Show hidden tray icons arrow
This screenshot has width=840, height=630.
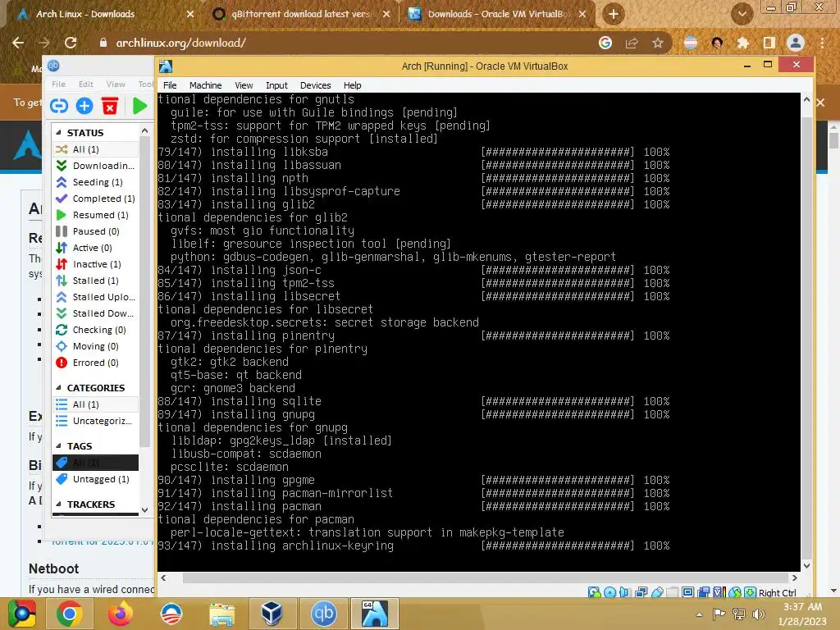699,614
